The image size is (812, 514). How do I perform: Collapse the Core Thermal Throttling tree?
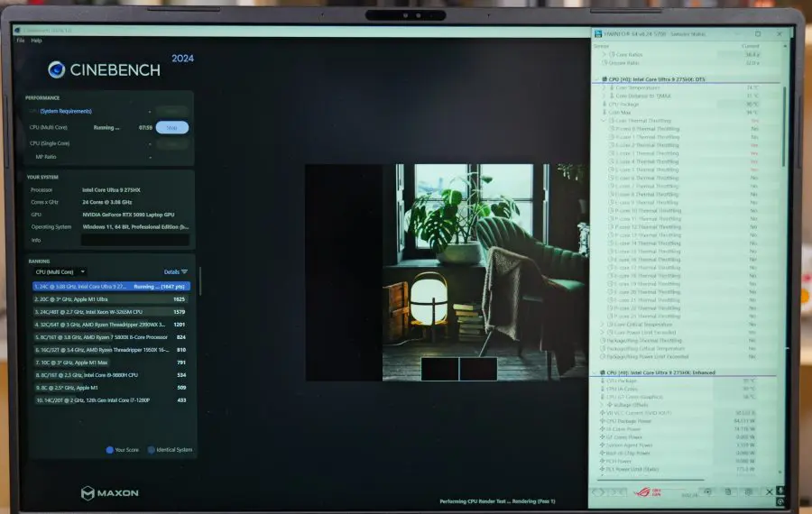tap(604, 121)
